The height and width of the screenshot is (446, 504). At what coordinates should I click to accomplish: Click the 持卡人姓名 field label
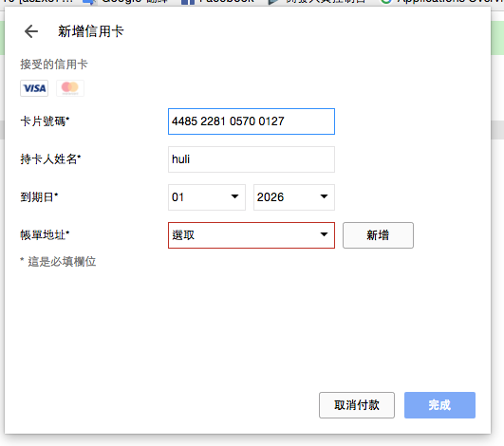pyautogui.click(x=50, y=159)
